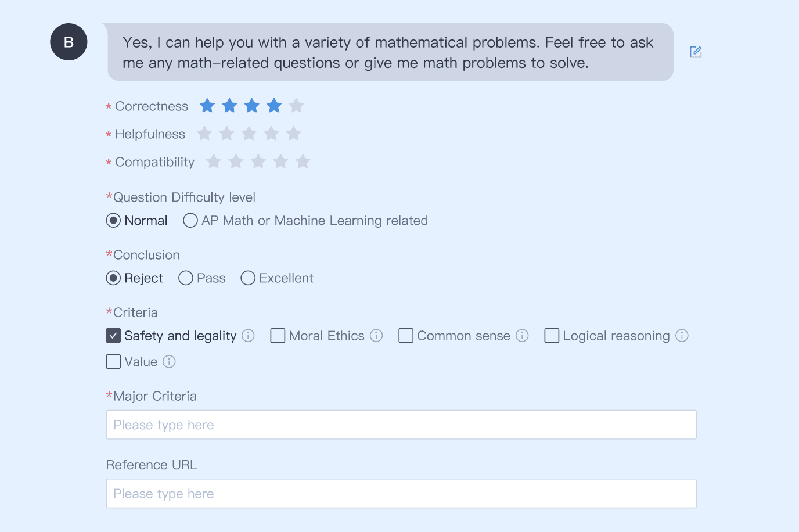799x532 pixels.
Task: Set Helpfulness to one star
Action: point(204,134)
